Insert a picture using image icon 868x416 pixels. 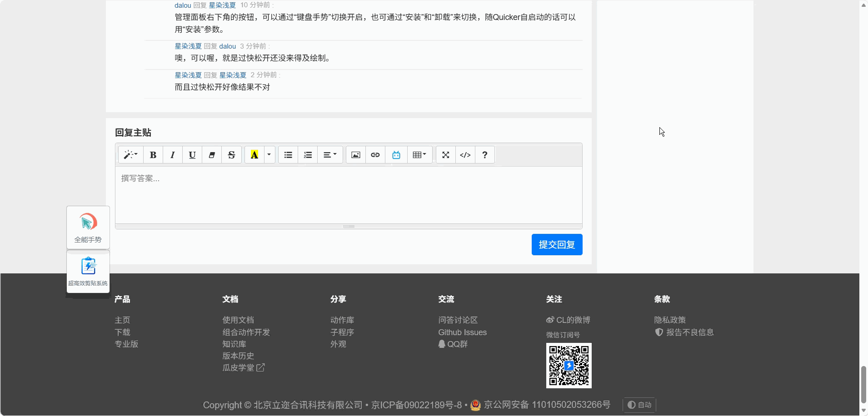click(356, 155)
